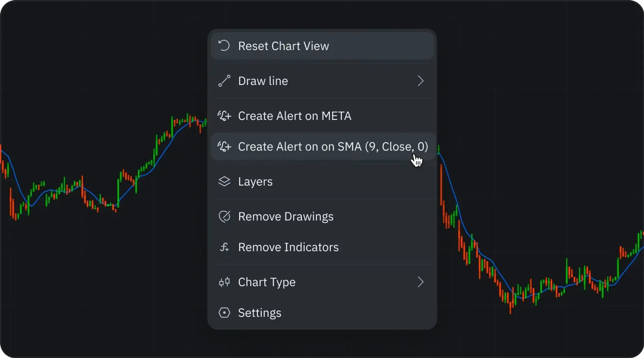Choose Remove Drawings text entry

pyautogui.click(x=286, y=216)
